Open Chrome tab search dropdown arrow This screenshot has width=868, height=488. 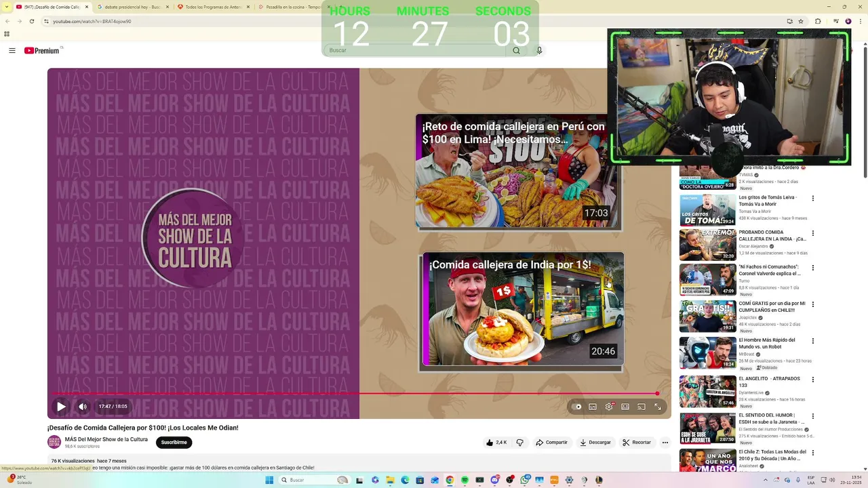[x=6, y=7]
